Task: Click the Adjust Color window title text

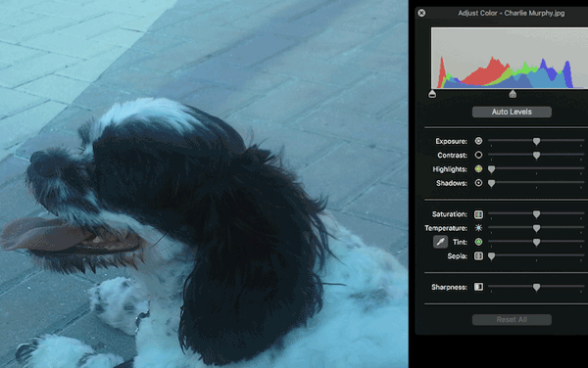Action: click(x=512, y=13)
